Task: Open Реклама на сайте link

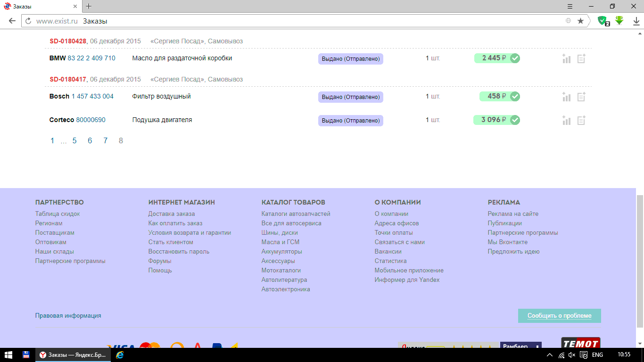Action: tap(513, 214)
